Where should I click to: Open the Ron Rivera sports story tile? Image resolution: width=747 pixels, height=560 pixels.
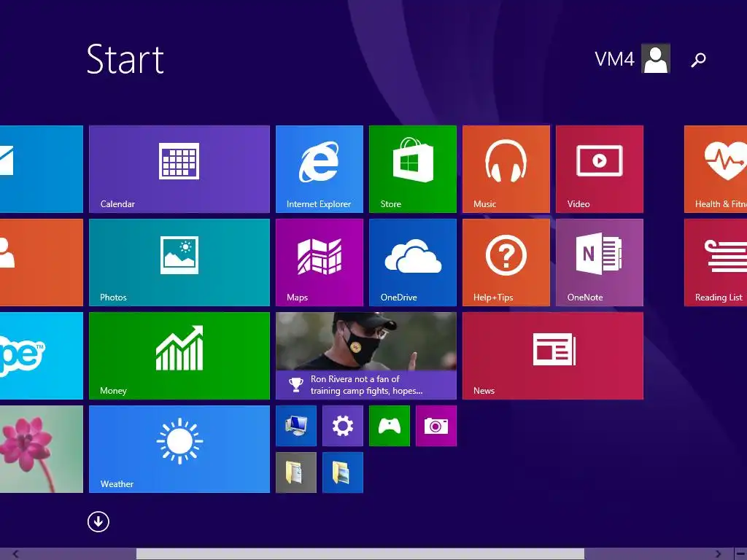366,356
